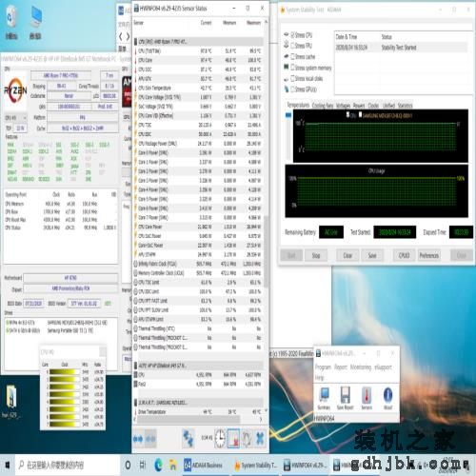This screenshot has width=476, height=476.
Task: Click the taskbar search box
Action: (x=67, y=466)
